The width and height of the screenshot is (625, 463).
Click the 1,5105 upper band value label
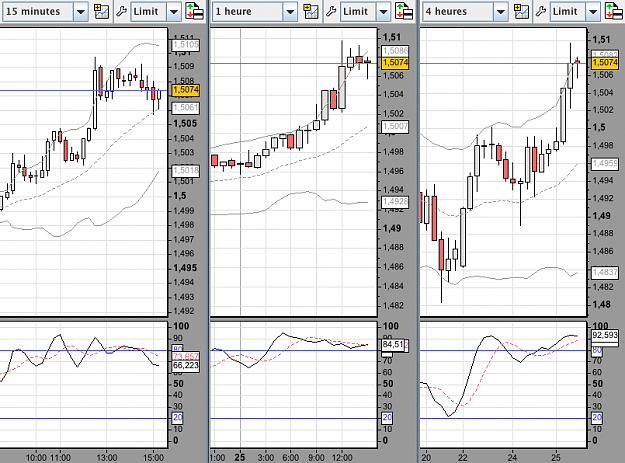coord(185,45)
